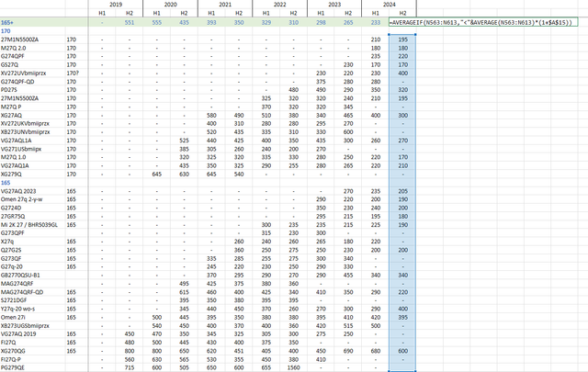Click the 195 value in the first 27M1N5500ZA row

pos(402,39)
